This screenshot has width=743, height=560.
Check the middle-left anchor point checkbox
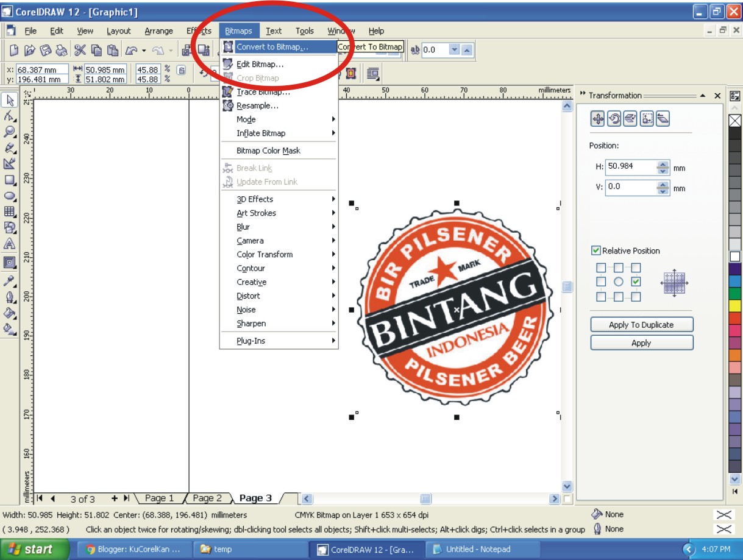coord(601,282)
